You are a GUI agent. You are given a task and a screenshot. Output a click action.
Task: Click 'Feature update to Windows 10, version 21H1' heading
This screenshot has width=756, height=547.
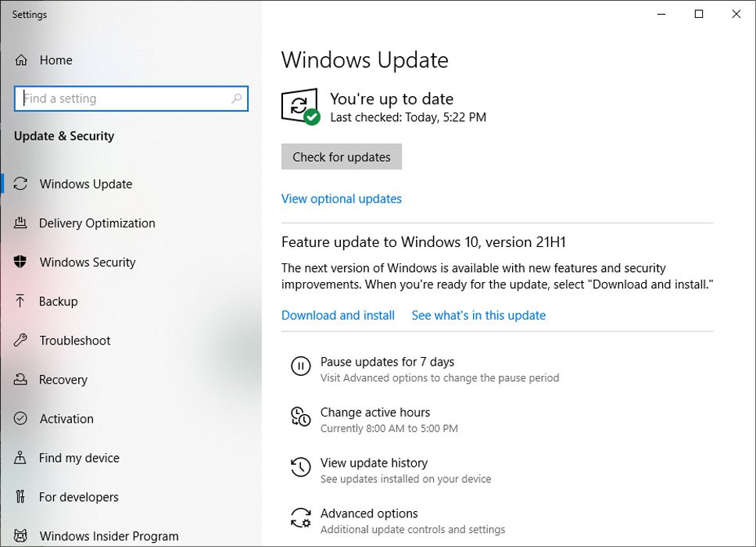[423, 242]
